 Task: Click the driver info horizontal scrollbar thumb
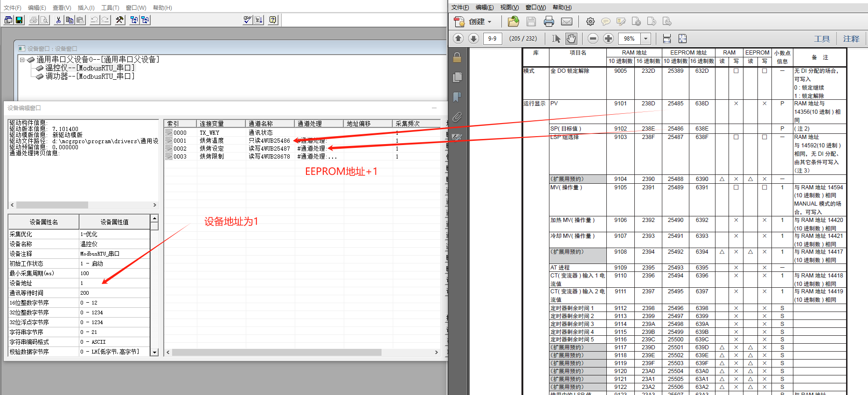[x=52, y=205]
